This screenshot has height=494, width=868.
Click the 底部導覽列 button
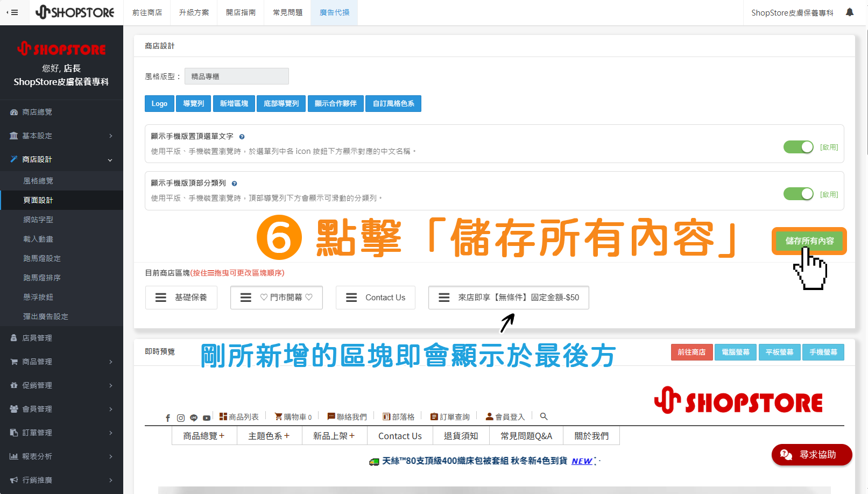[x=281, y=103]
